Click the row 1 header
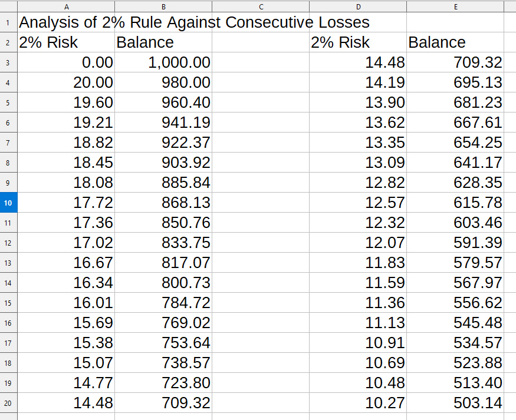 pos(8,22)
